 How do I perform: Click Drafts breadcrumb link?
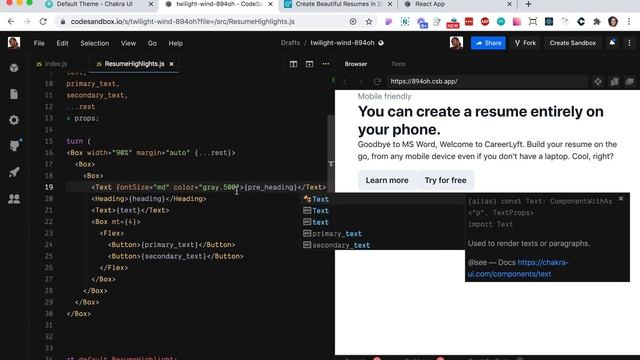click(x=290, y=43)
